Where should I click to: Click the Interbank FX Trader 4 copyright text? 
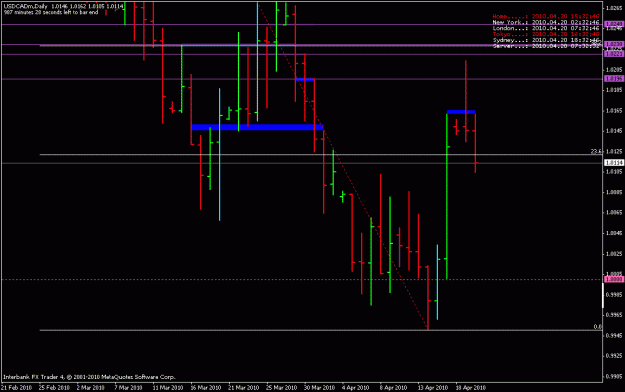point(89,377)
